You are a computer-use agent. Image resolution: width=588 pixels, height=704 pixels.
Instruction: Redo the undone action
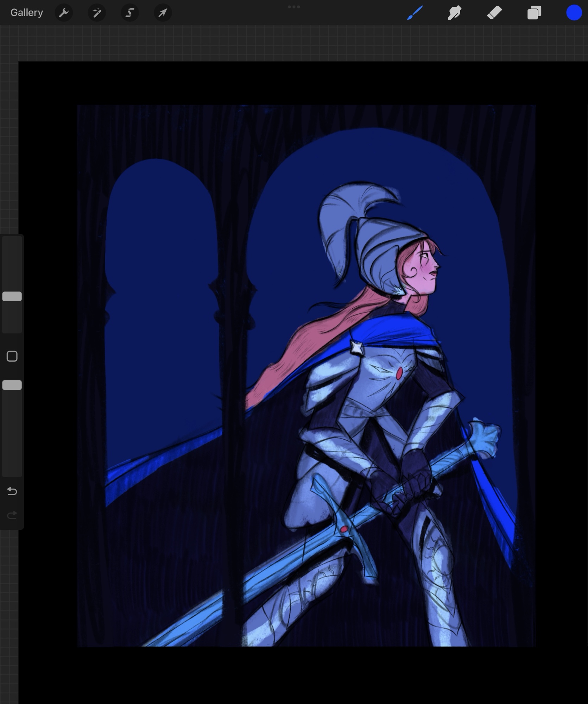point(12,515)
